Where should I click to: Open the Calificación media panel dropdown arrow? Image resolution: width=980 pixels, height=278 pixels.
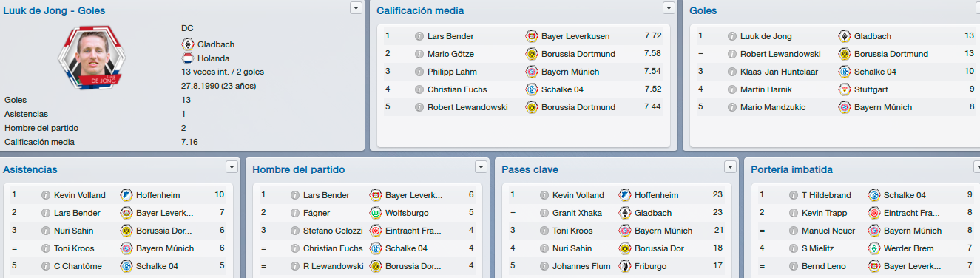click(669, 7)
